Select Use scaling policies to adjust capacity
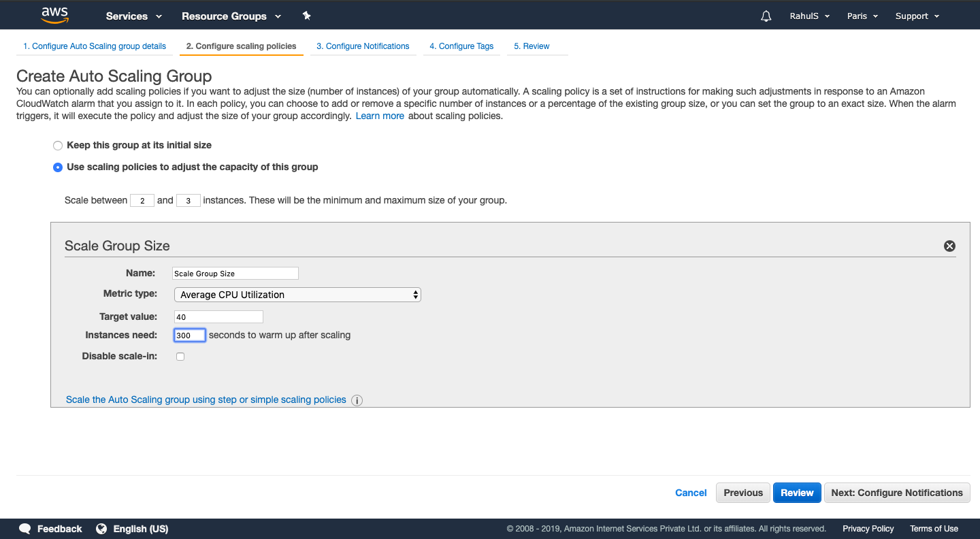 [58, 167]
